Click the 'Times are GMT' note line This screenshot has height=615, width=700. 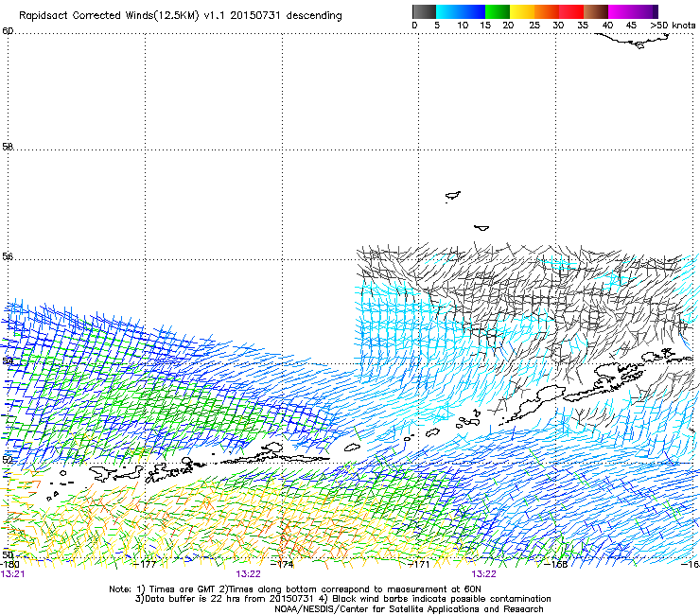tap(295, 589)
